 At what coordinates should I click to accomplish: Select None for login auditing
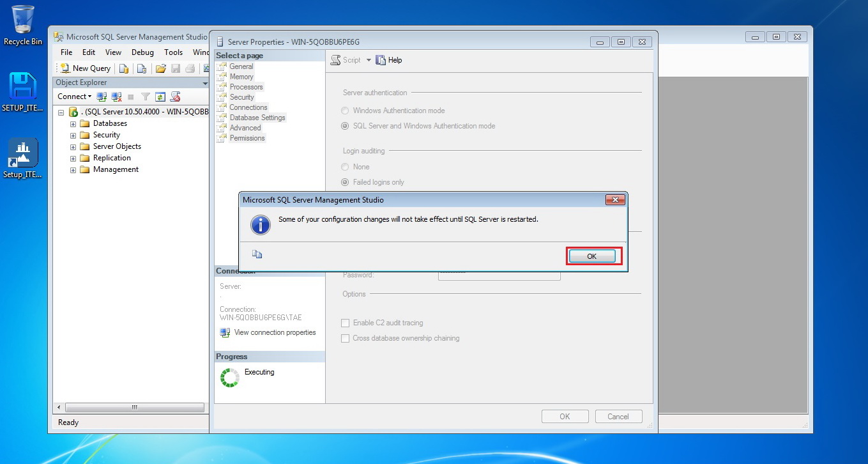point(346,167)
